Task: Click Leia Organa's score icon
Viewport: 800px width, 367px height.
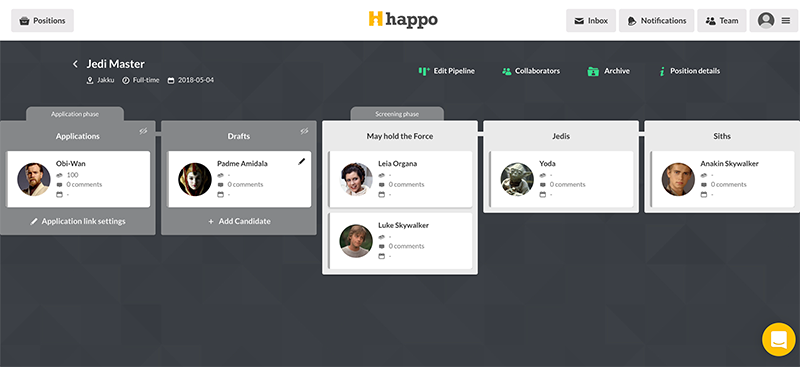Action: pos(381,175)
